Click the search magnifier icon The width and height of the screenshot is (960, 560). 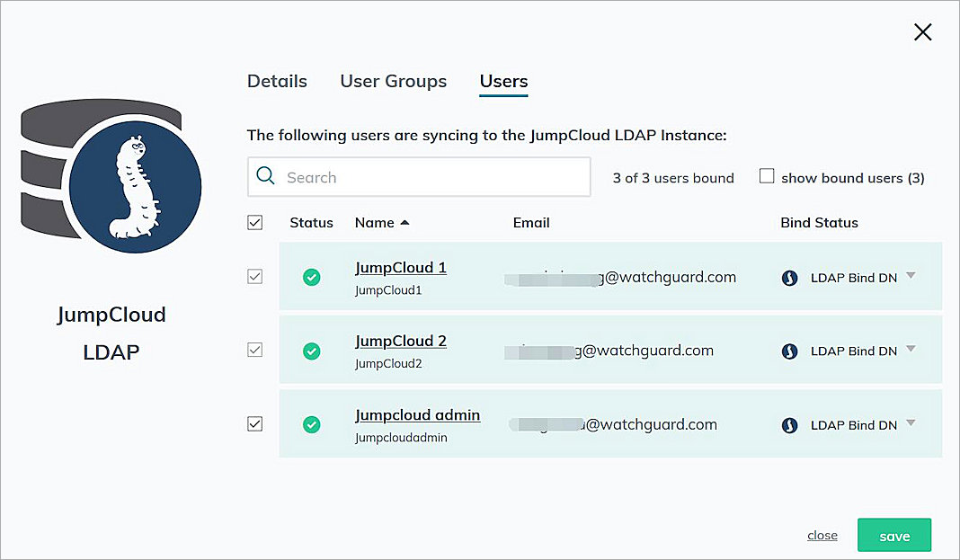(265, 176)
